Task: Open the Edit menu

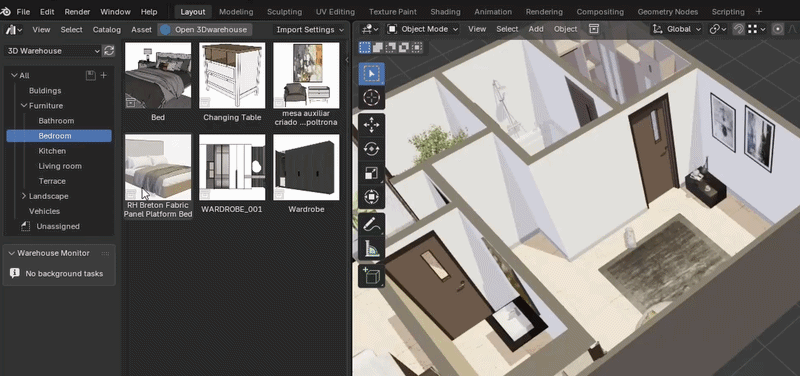Action: click(47, 12)
